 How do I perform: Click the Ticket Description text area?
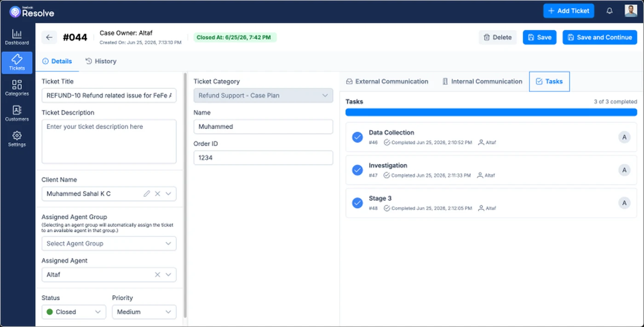point(109,142)
